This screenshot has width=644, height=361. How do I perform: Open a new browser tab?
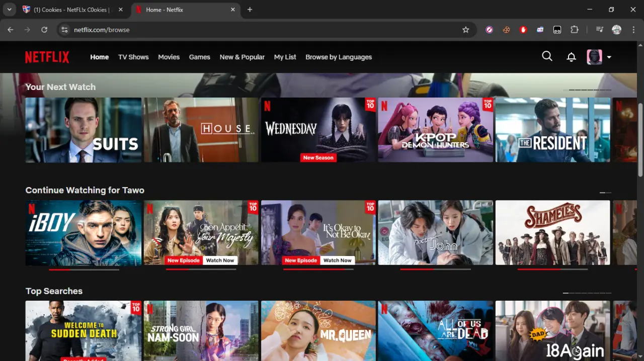pyautogui.click(x=250, y=10)
